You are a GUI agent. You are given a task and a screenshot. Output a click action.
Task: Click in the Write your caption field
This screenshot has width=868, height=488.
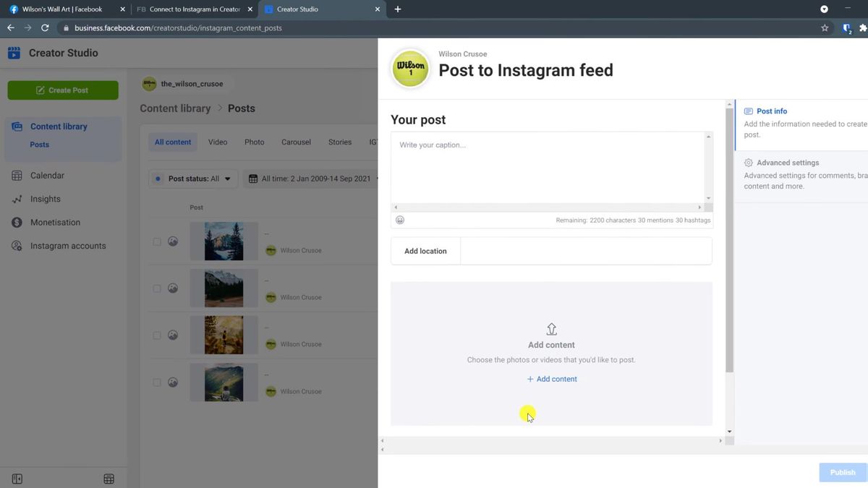(547, 167)
